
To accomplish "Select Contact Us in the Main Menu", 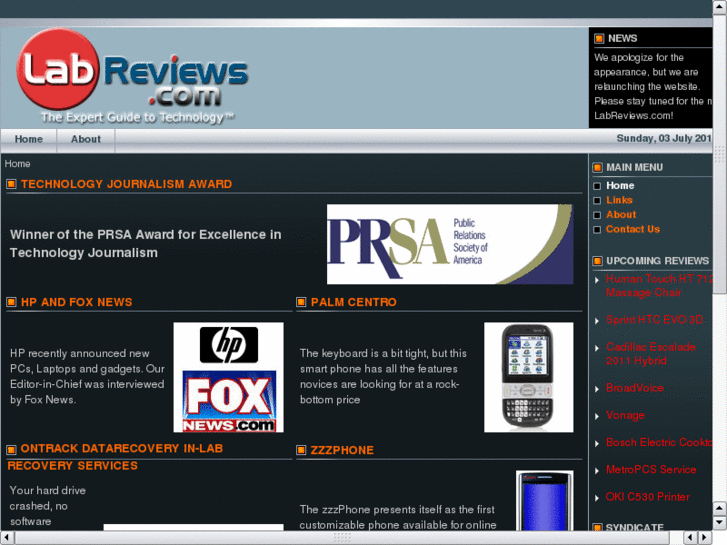I will click(632, 229).
